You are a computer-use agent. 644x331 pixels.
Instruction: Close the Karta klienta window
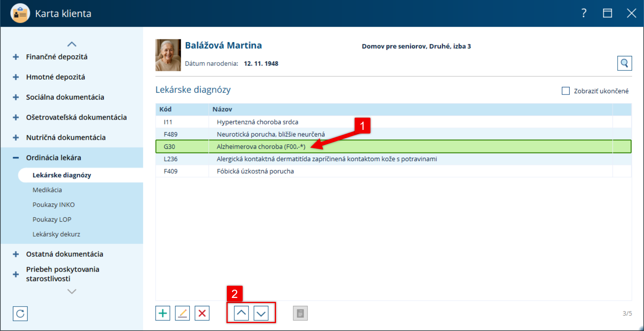tap(631, 13)
